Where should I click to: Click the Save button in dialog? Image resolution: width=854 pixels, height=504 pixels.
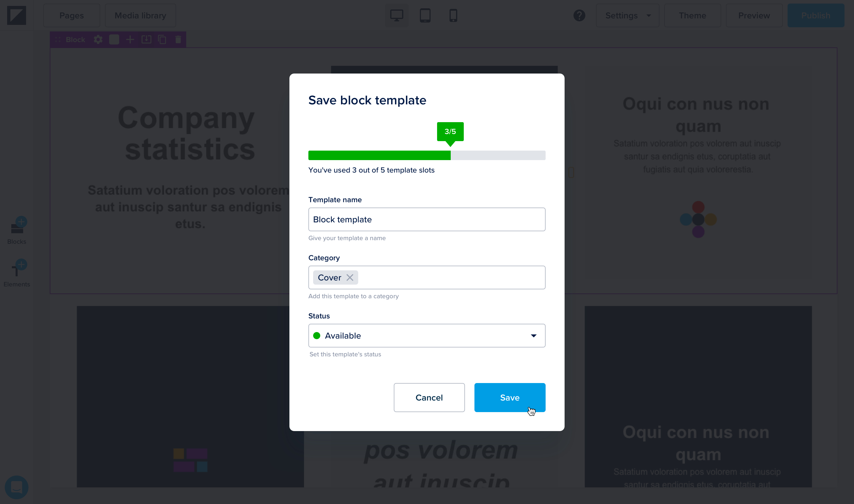click(x=509, y=397)
